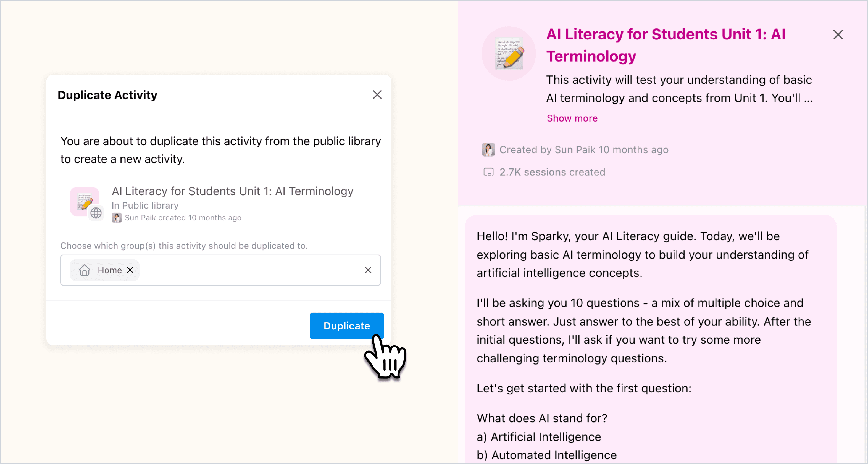Click the blue Duplicate button
The width and height of the screenshot is (868, 464).
[x=346, y=326]
